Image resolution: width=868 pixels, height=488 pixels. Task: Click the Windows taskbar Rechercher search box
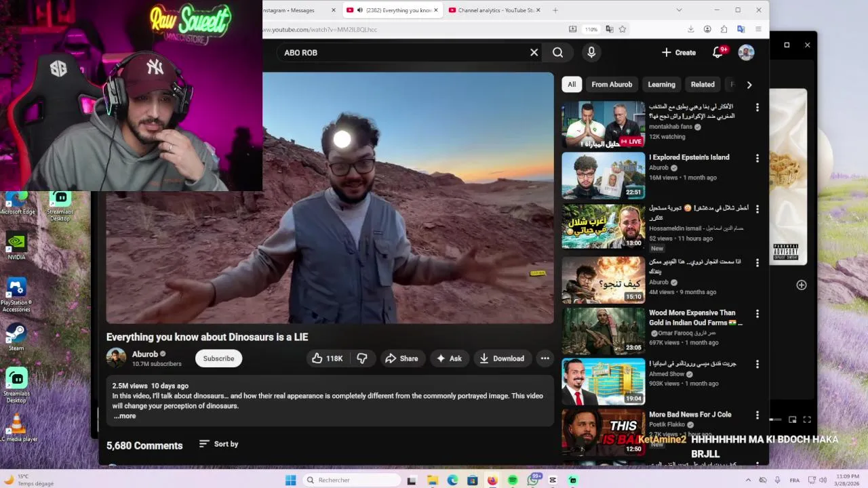point(351,480)
